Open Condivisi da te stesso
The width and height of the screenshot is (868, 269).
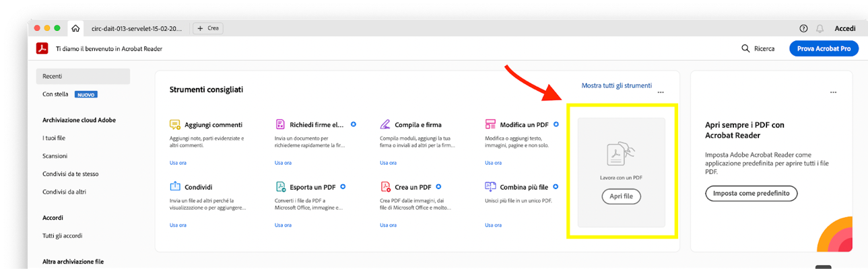(x=70, y=174)
